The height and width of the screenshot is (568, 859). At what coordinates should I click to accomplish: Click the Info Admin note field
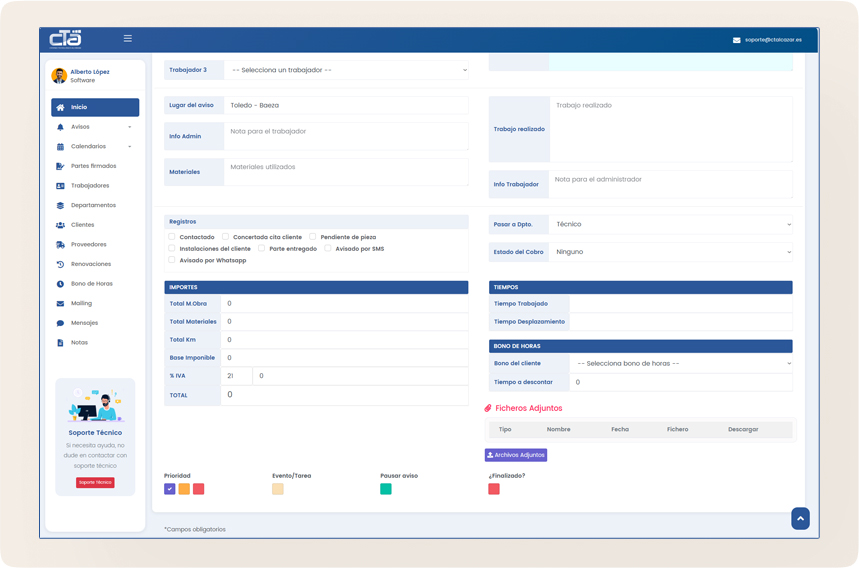346,136
